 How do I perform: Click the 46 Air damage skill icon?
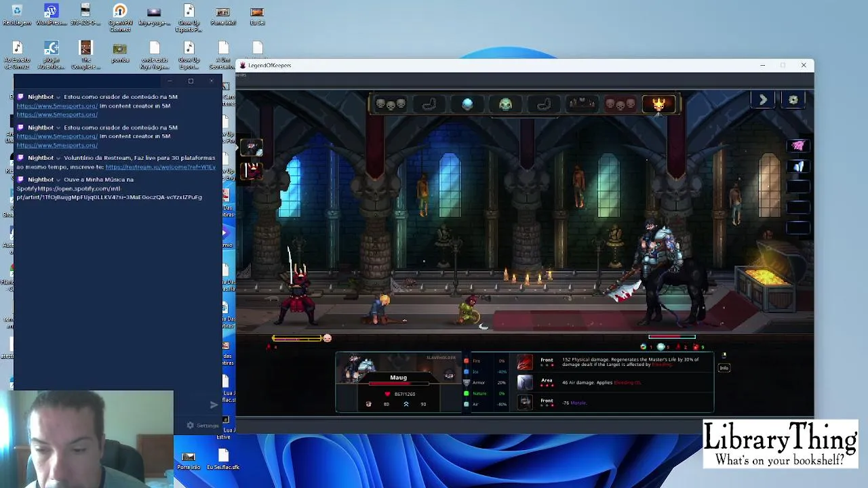(x=525, y=382)
